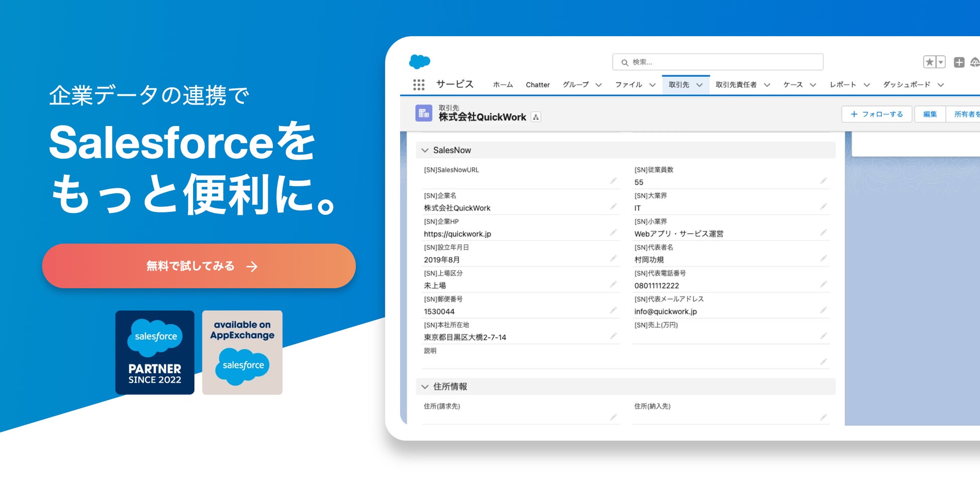Open the 取引先 tab dropdown chevron
This screenshot has width=980, height=488.
pos(699,85)
